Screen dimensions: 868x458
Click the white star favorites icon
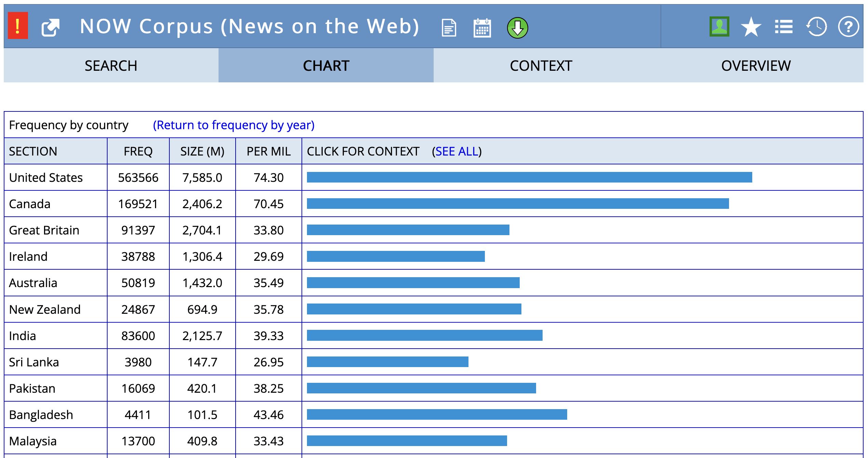(751, 27)
